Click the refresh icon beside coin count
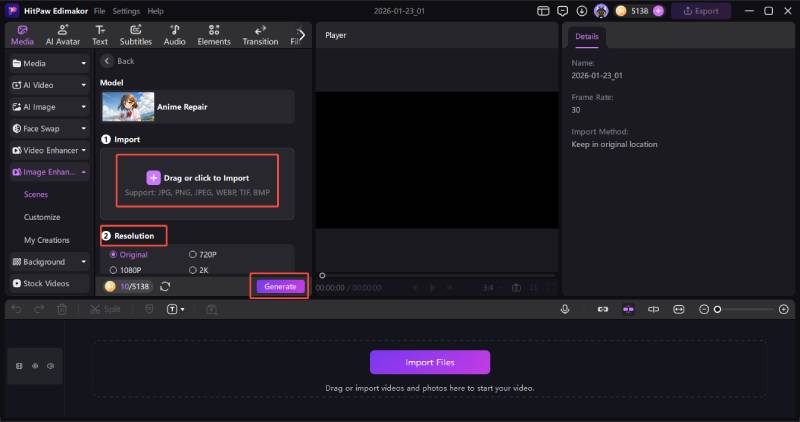Screen dimensions: 800x422 point(165,286)
